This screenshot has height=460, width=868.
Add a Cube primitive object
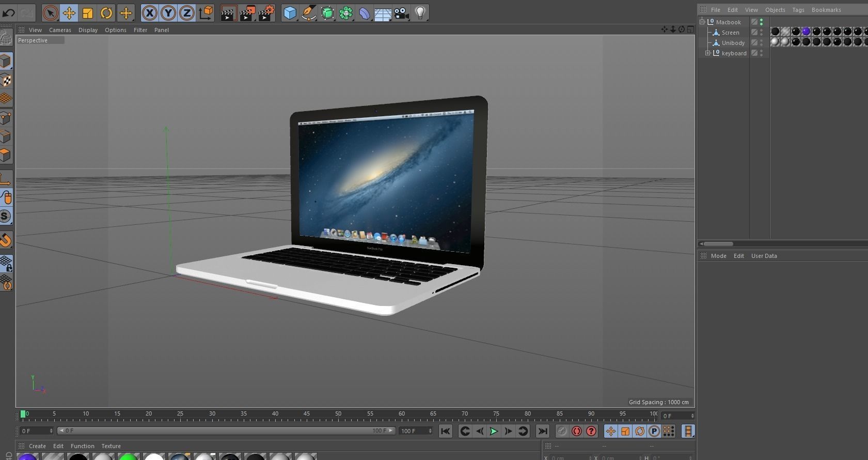[x=290, y=13]
